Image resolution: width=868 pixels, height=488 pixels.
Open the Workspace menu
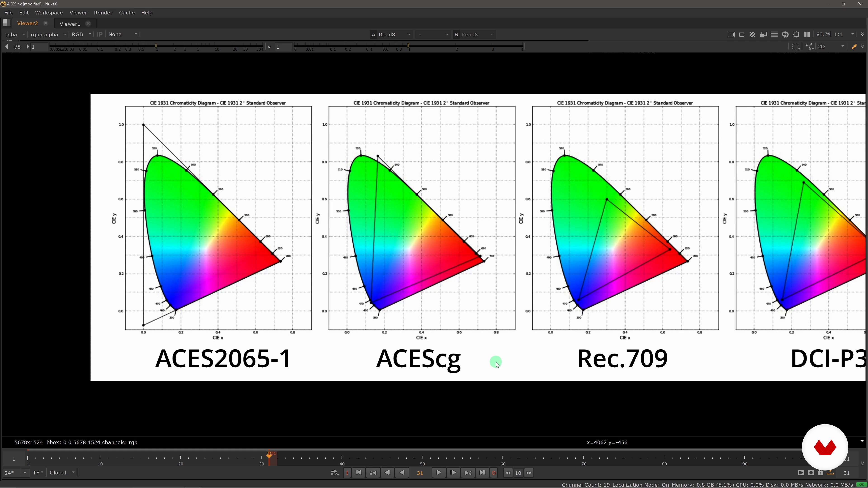[49, 13]
